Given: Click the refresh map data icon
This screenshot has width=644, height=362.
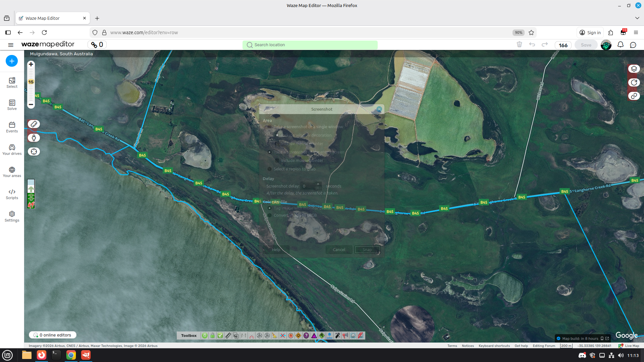Looking at the screenshot, I should coord(634,82).
